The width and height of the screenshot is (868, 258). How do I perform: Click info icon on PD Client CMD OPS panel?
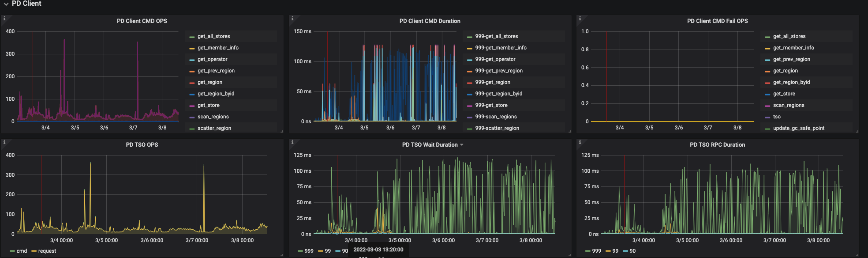point(4,19)
